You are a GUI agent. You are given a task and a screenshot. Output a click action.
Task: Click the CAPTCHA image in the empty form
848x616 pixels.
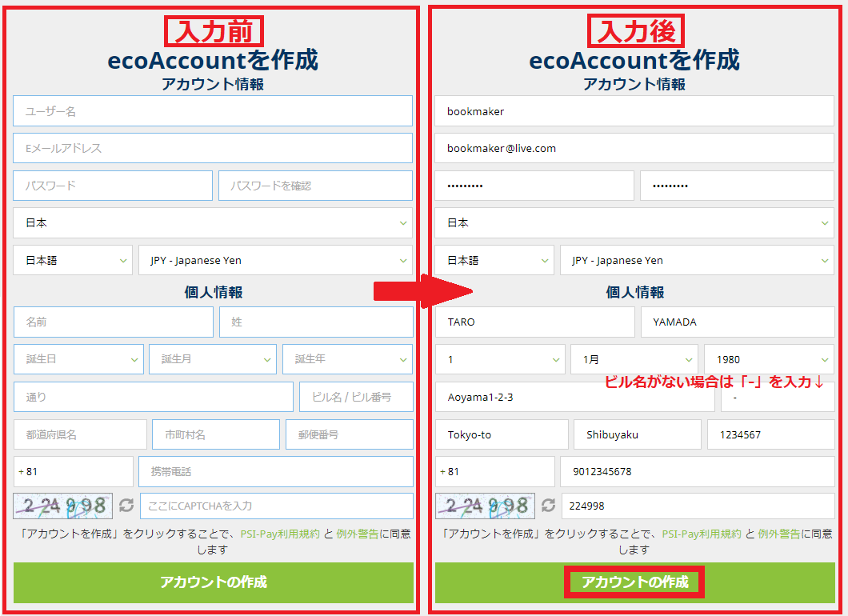[x=62, y=506]
